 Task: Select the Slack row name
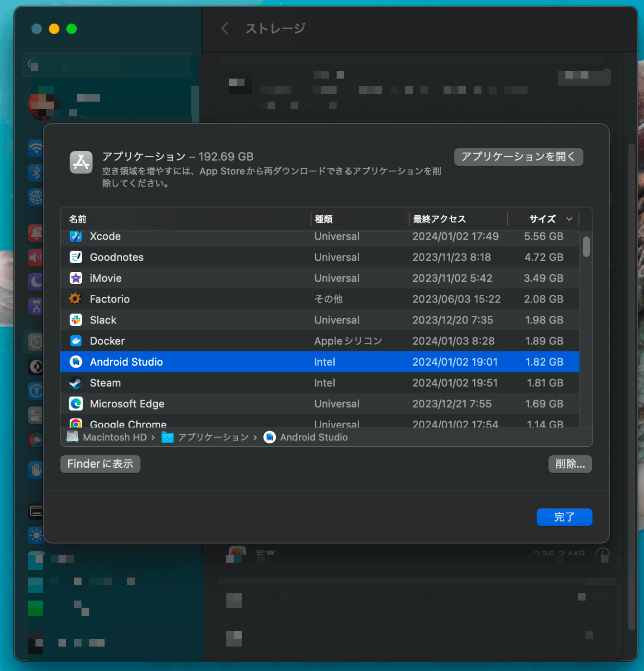103,320
